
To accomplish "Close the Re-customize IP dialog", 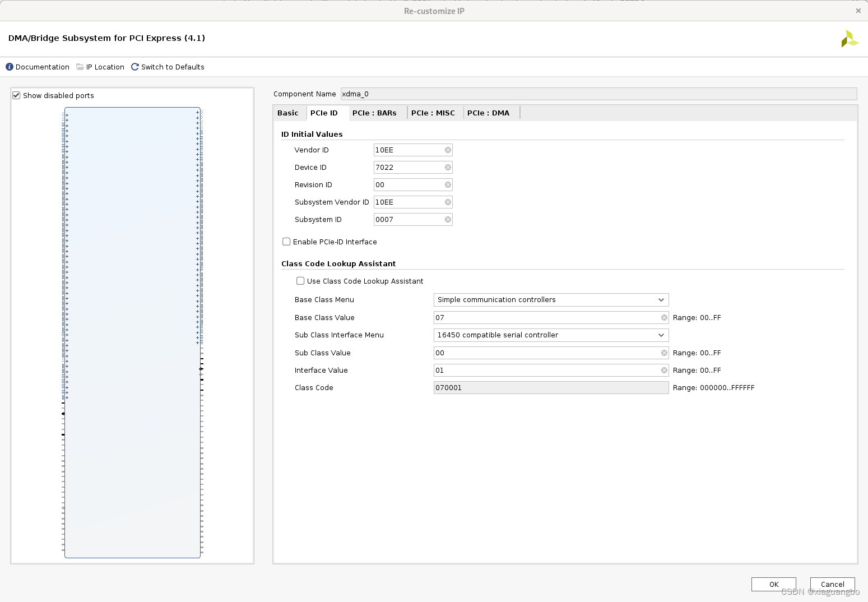I will pos(858,11).
